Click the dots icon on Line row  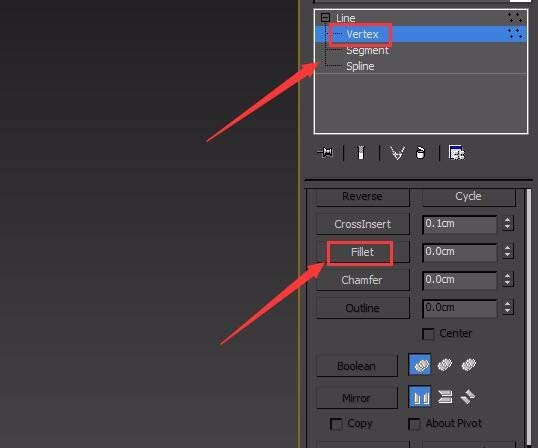(515, 17)
